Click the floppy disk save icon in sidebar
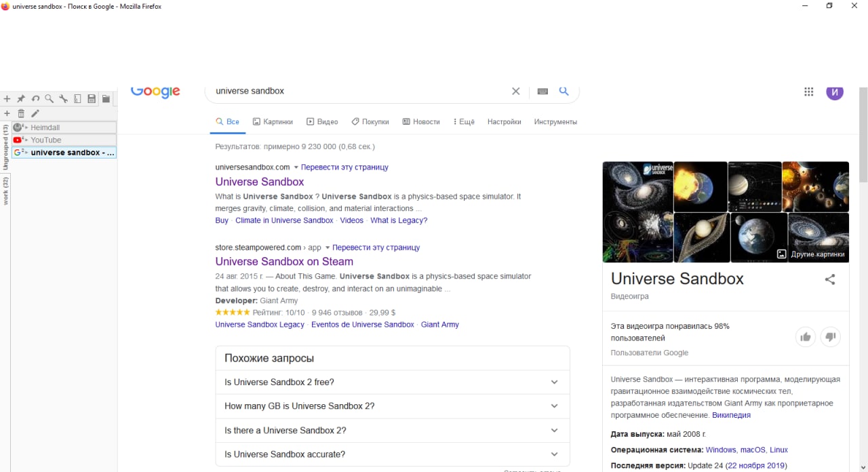The width and height of the screenshot is (868, 472). tap(92, 99)
